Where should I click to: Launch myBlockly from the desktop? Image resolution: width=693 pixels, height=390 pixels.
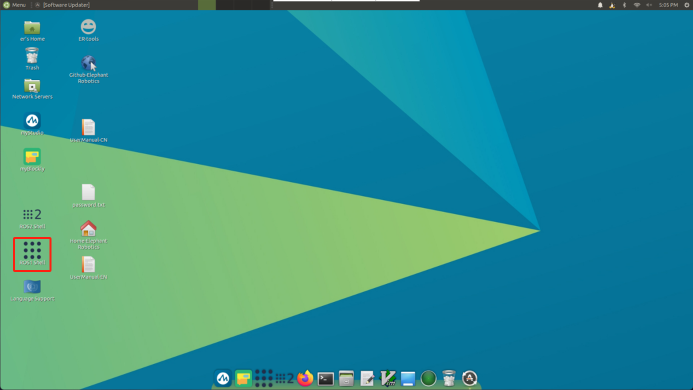click(32, 160)
